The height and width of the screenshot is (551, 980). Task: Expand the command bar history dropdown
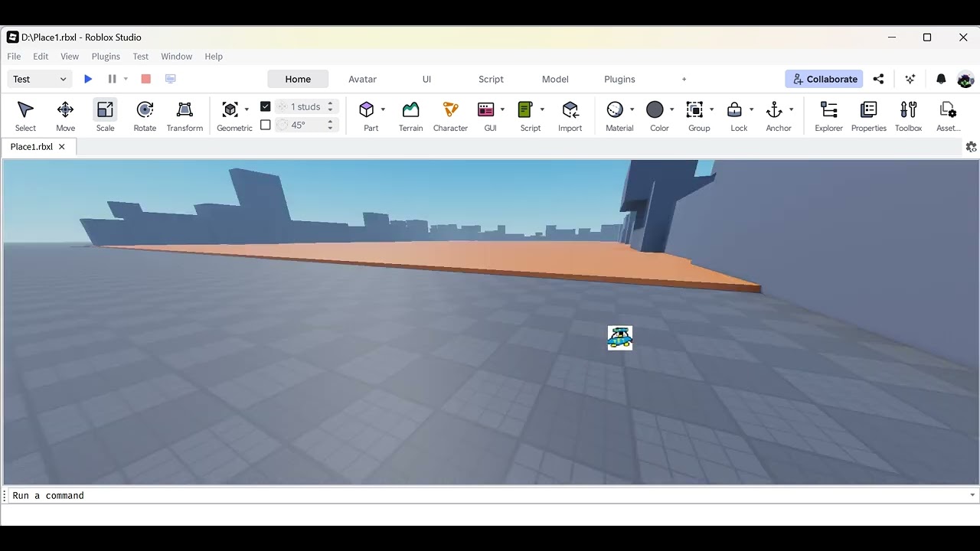pyautogui.click(x=972, y=495)
